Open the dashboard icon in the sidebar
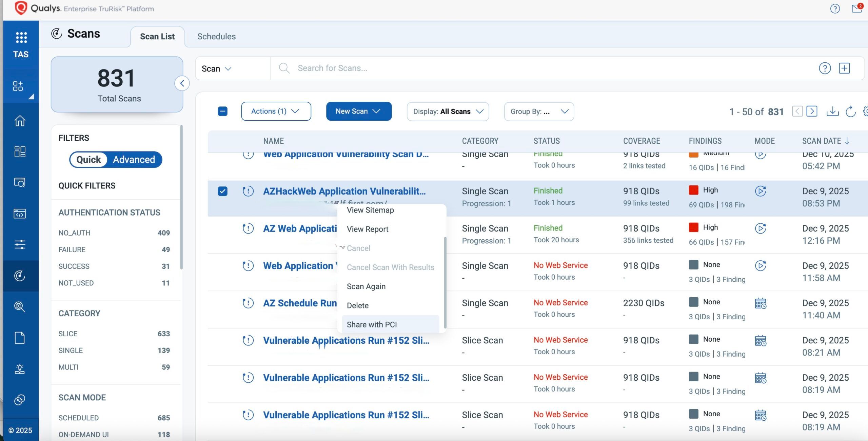 (x=20, y=152)
